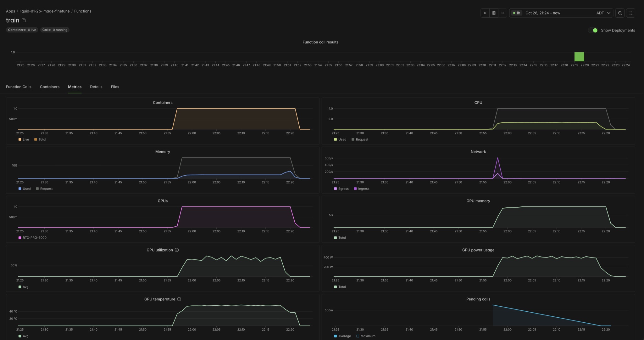
Task: Toggle Maximum series in Pending calls legend
Action: (x=366, y=336)
